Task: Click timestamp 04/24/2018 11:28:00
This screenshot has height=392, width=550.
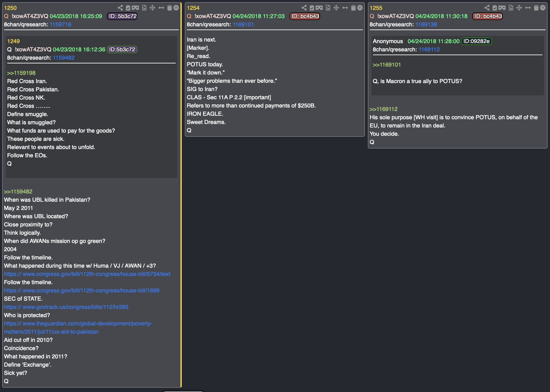Action: pyautogui.click(x=434, y=41)
